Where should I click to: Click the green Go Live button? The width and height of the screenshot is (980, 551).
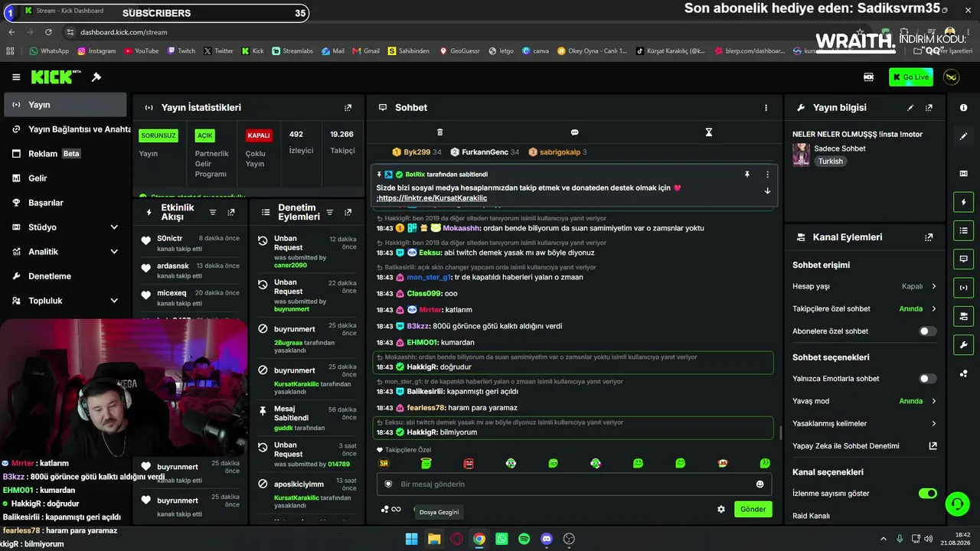911,77
